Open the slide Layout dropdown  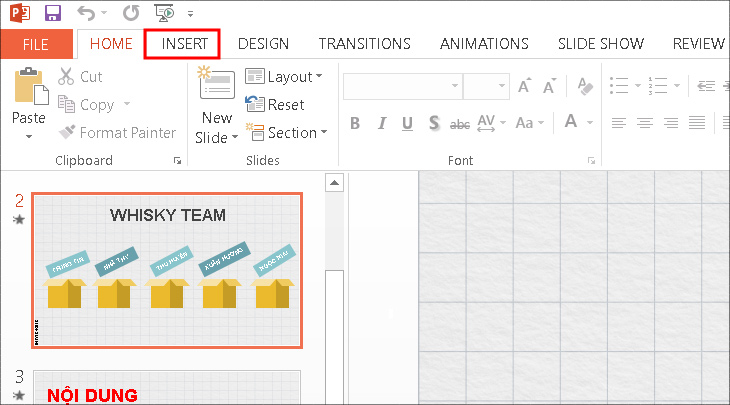284,76
